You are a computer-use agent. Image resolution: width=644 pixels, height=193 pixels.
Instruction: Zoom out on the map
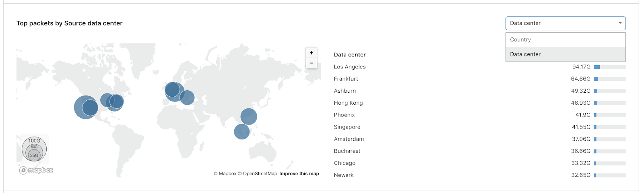[x=311, y=63]
